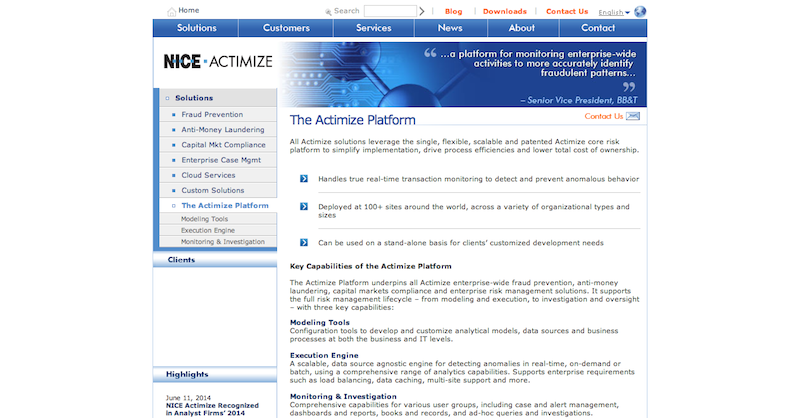Open the English language dropdown
This screenshot has width=800, height=418.
point(614,12)
